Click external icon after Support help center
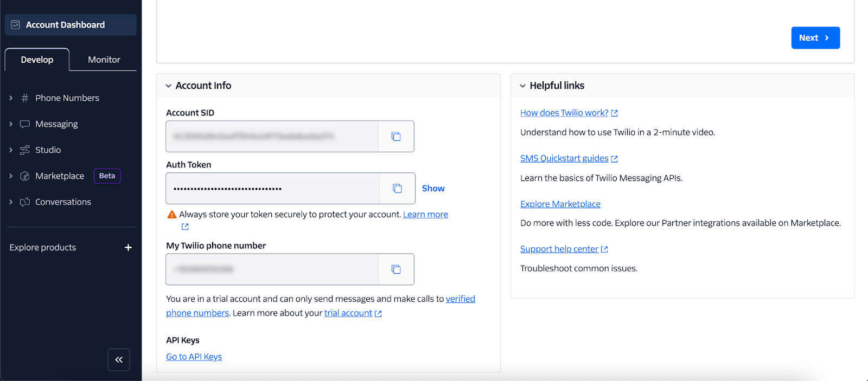Image resolution: width=868 pixels, height=381 pixels. pos(604,249)
